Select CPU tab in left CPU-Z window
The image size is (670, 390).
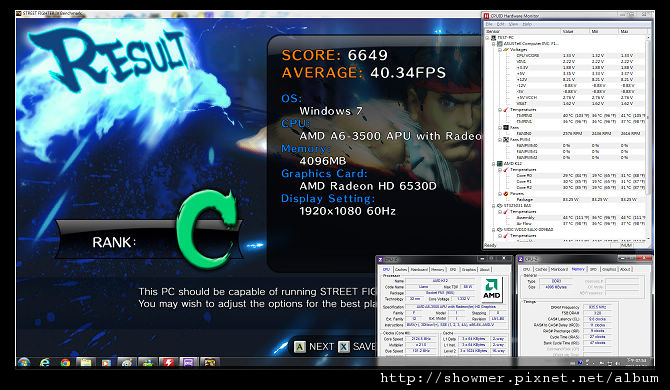point(386,270)
